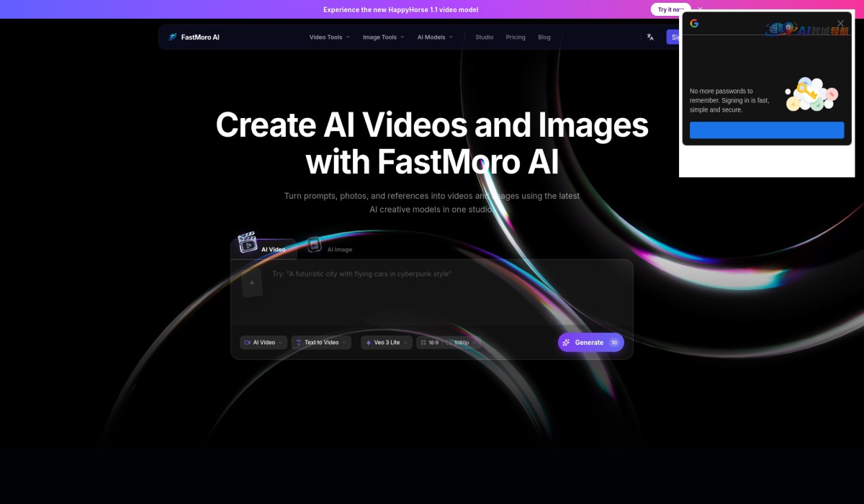Click the Google logo in sign-in popup
The width and height of the screenshot is (864, 504).
click(694, 23)
